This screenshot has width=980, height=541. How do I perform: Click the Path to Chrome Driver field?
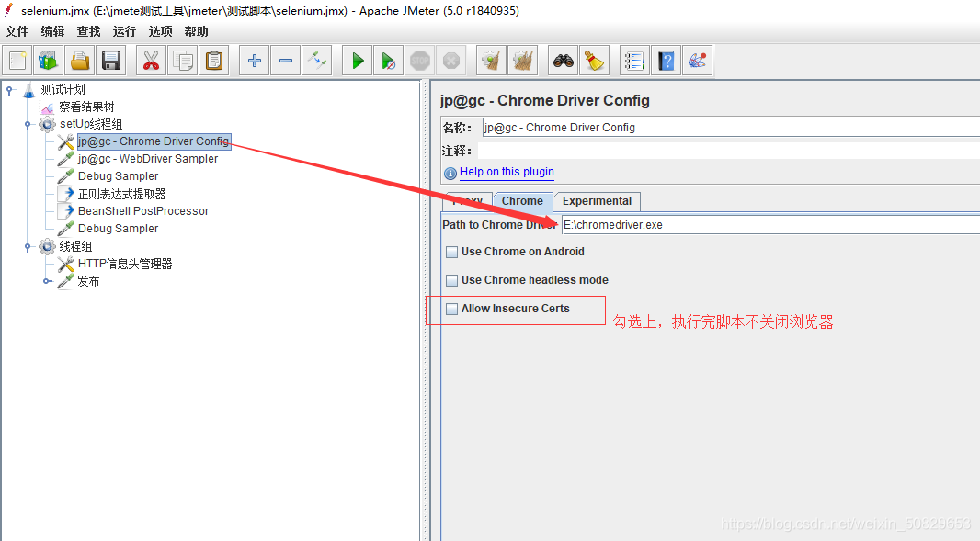tap(770, 225)
